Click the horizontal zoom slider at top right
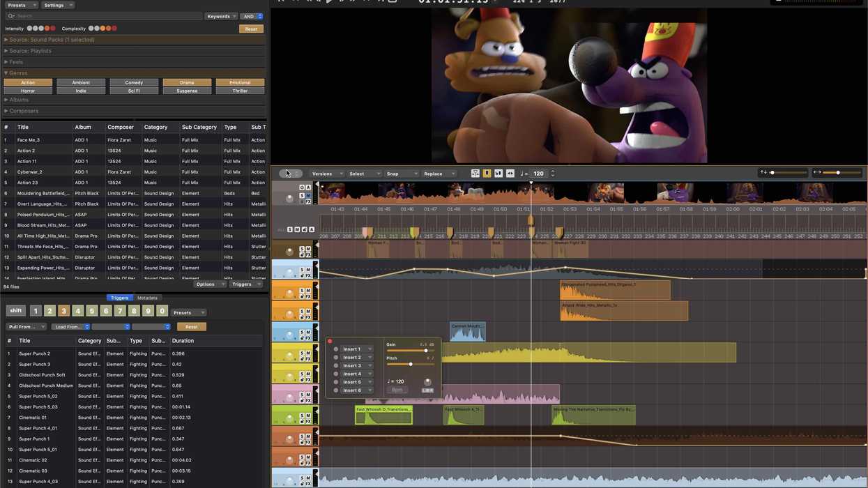868x488 pixels. coord(842,173)
